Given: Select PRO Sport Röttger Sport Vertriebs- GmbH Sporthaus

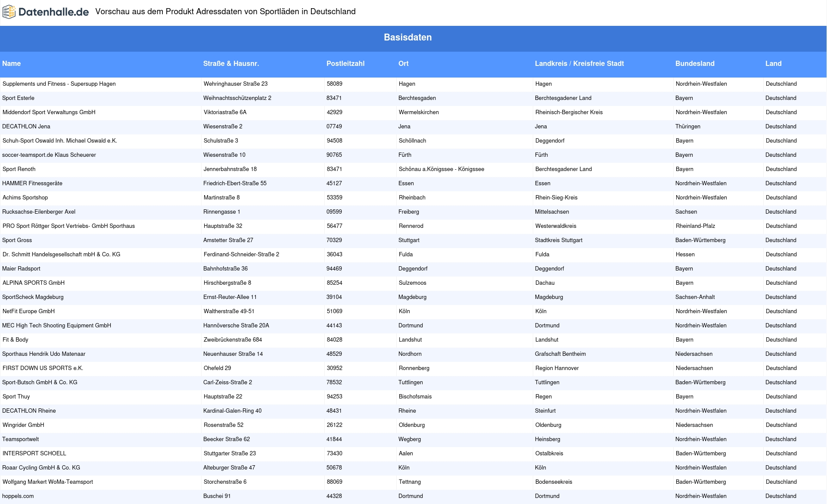Looking at the screenshot, I should [x=69, y=226].
